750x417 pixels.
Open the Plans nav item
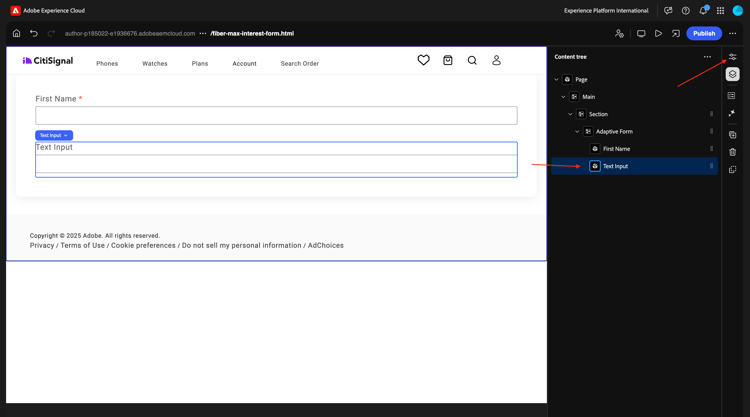pos(199,64)
